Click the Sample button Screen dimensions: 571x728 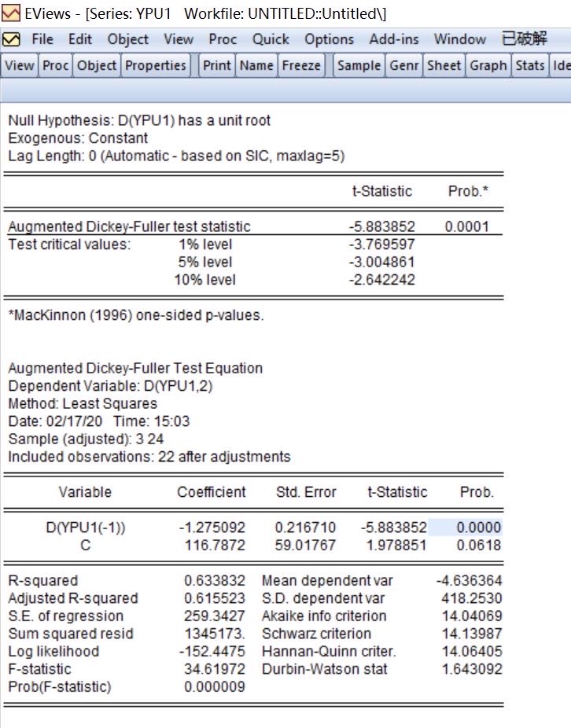coord(359,65)
